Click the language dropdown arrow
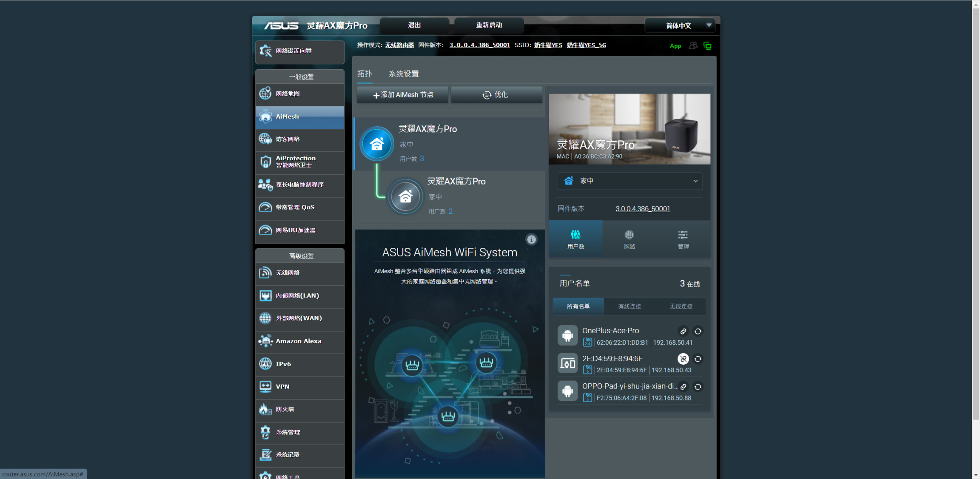 (x=709, y=25)
